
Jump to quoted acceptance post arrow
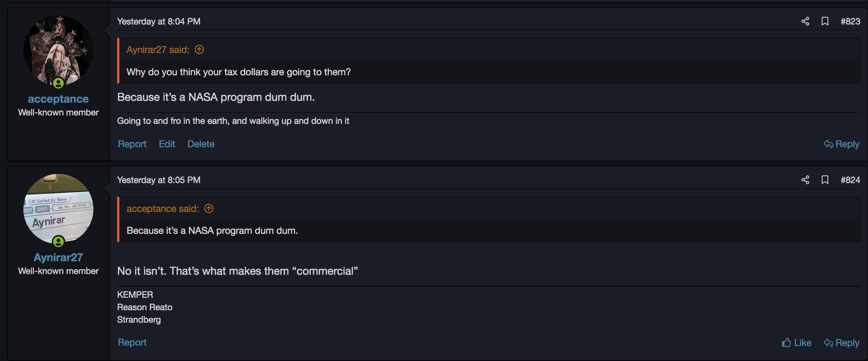pyautogui.click(x=209, y=208)
